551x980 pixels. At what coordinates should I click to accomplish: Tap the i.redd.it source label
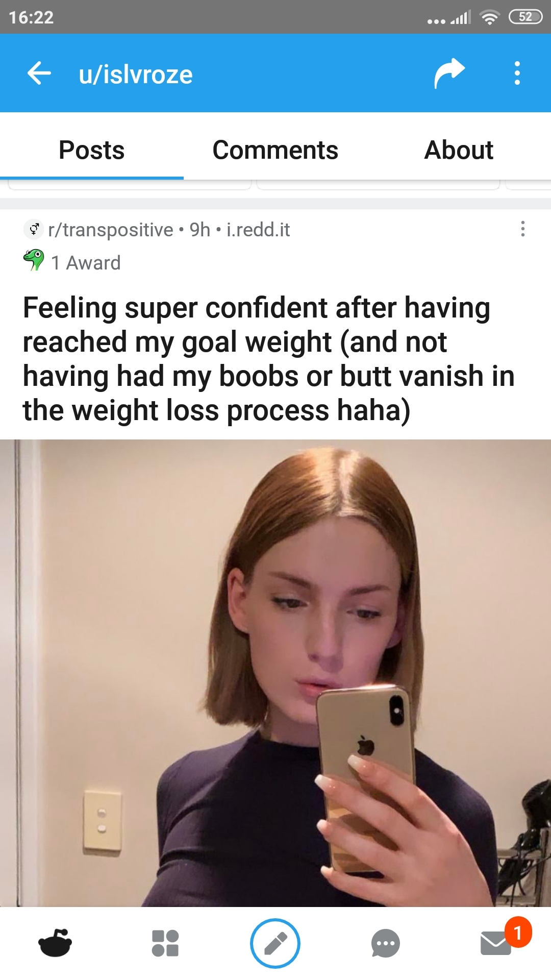(x=258, y=230)
